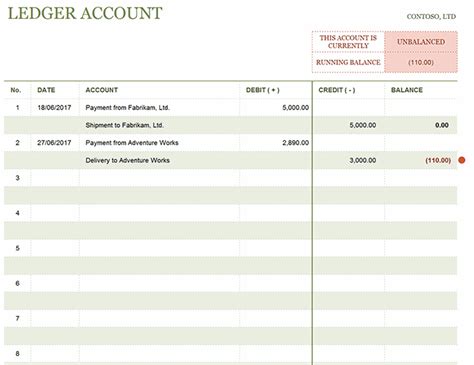The height and width of the screenshot is (365, 474).
Task: Select the LEDGER ACCOUNT title
Action: click(x=85, y=13)
